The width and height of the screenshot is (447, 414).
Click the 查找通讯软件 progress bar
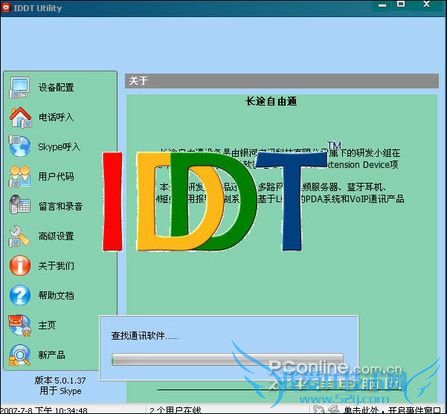coord(227,360)
